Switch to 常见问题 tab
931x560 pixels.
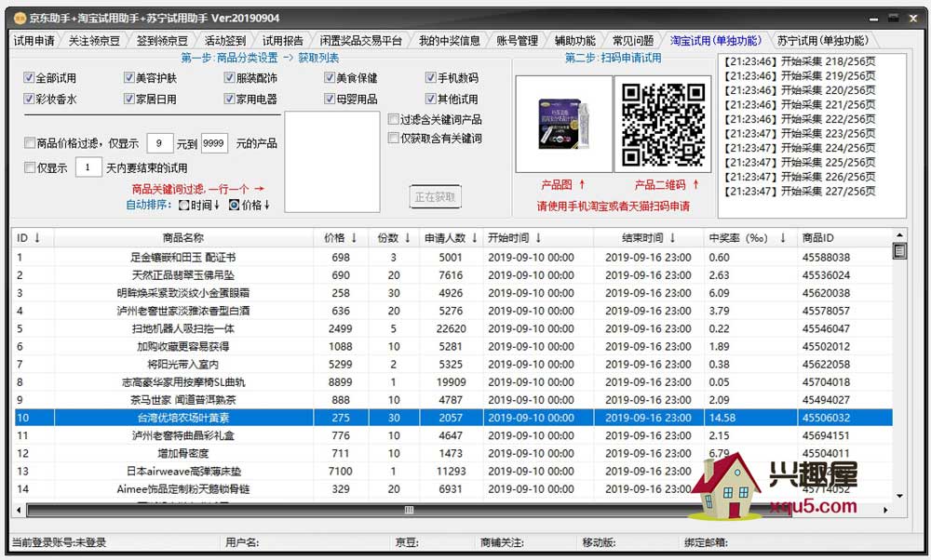click(x=632, y=40)
